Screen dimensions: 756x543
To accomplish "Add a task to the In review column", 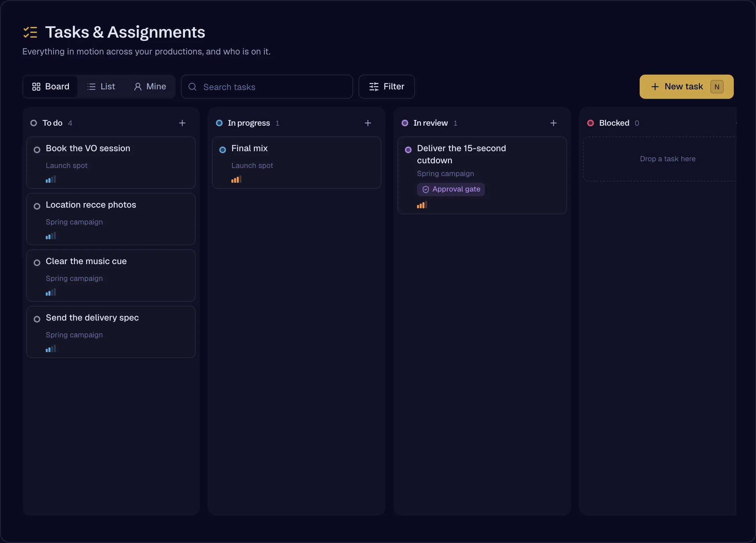I will click(x=554, y=123).
